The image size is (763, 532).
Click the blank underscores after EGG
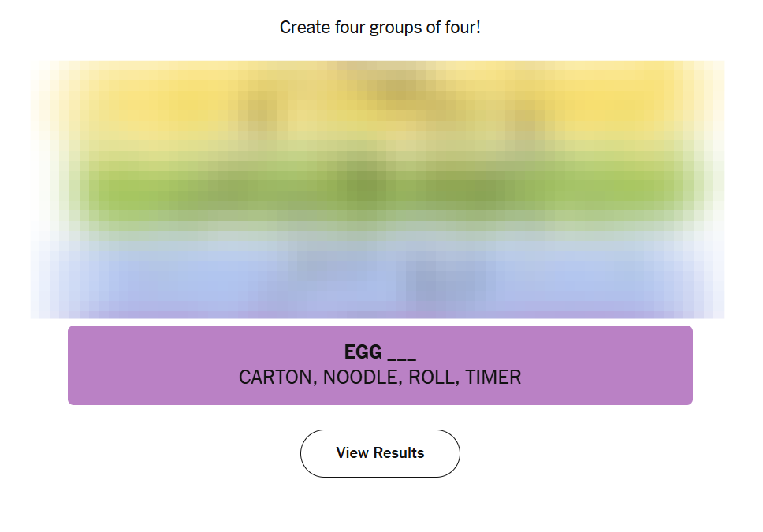pos(401,354)
